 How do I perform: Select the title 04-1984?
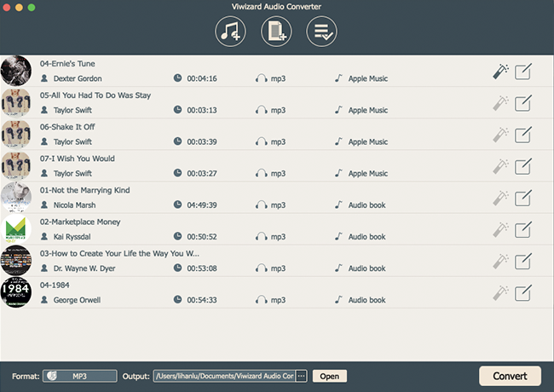(55, 285)
